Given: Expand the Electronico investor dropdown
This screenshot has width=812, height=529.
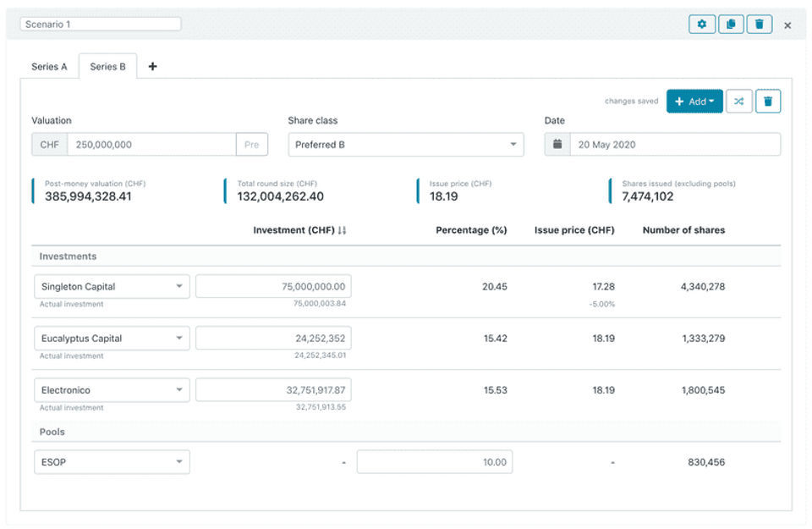Looking at the screenshot, I should tap(112, 390).
